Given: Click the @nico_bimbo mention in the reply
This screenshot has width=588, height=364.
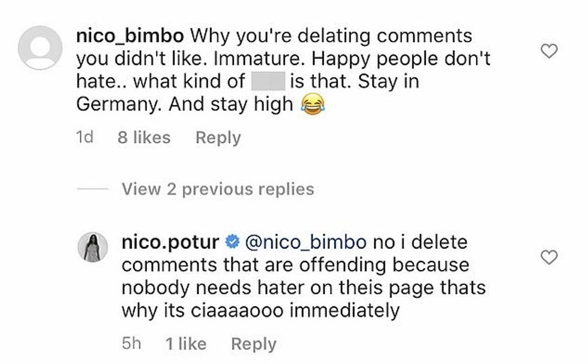Looking at the screenshot, I should tap(306, 243).
